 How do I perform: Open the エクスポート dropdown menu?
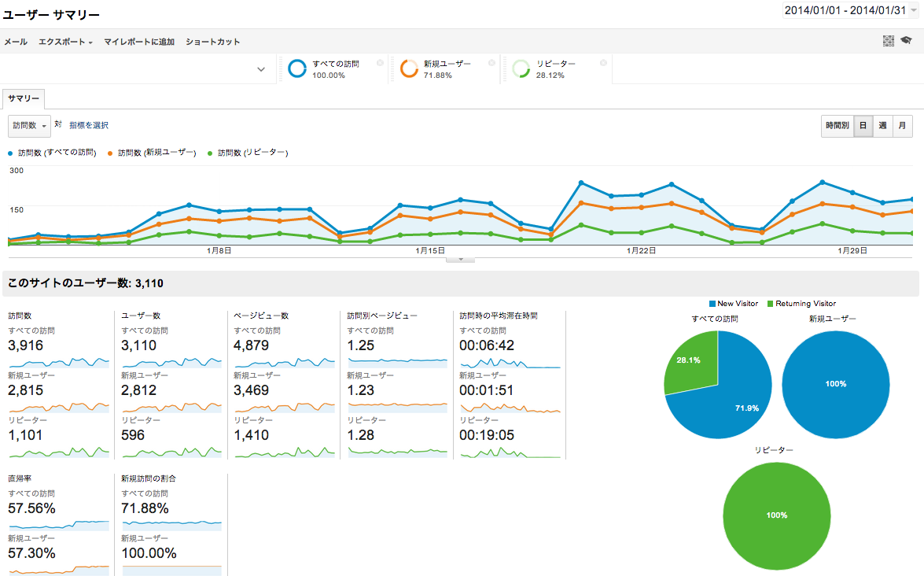[x=65, y=42]
